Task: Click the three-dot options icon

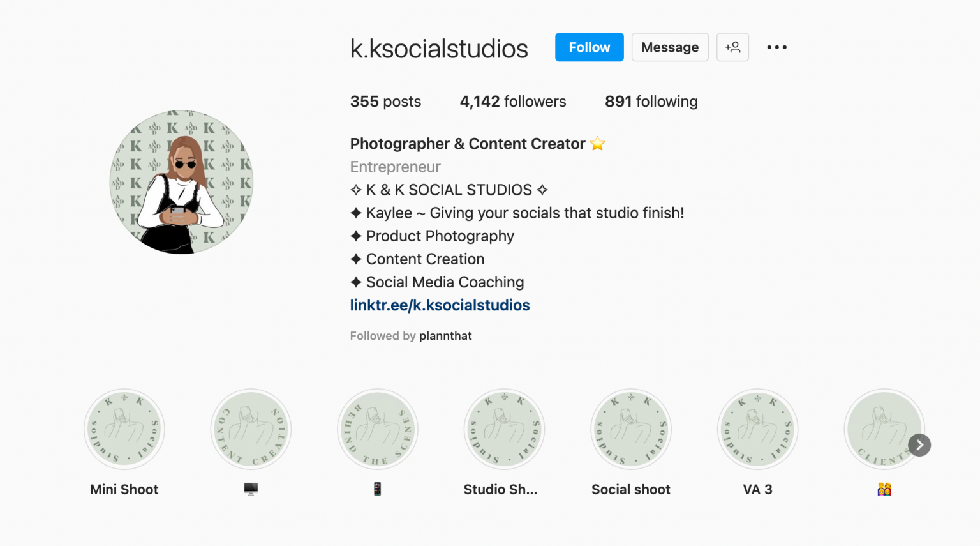Action: (x=776, y=47)
